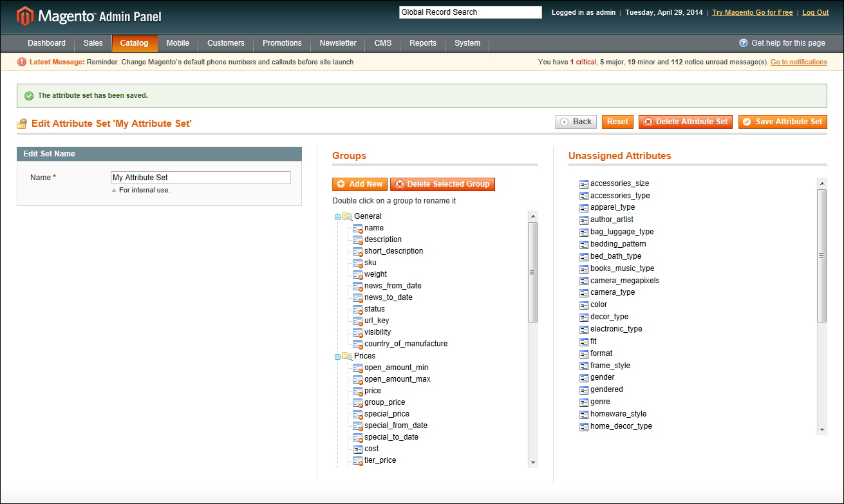Click Unassigned Attributes scroll down arrow
This screenshot has height=504, width=844.
(822, 429)
